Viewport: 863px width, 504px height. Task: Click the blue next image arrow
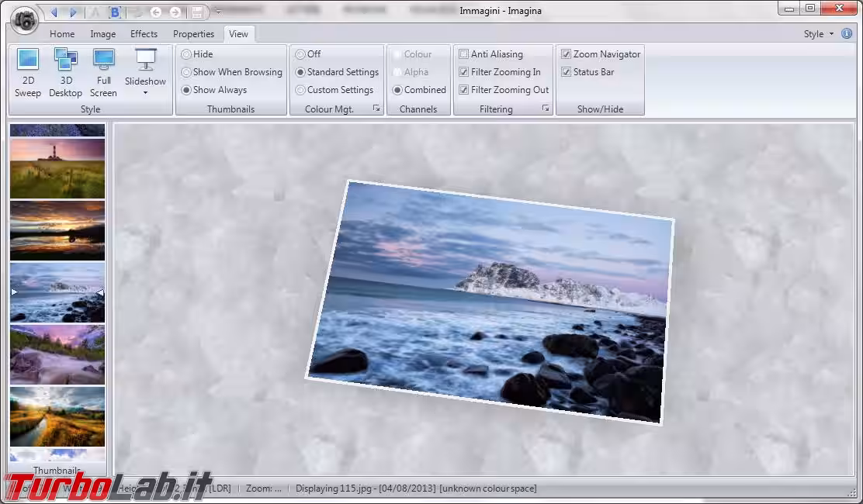[74, 12]
